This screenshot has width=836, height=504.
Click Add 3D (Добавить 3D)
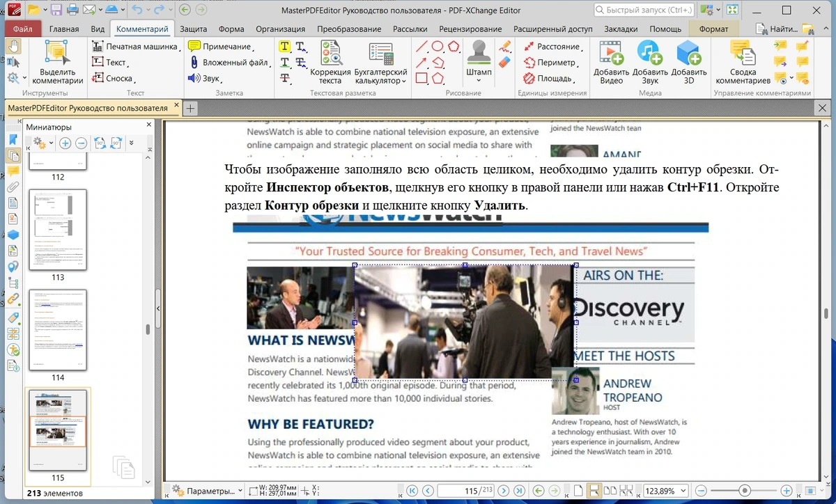point(688,62)
